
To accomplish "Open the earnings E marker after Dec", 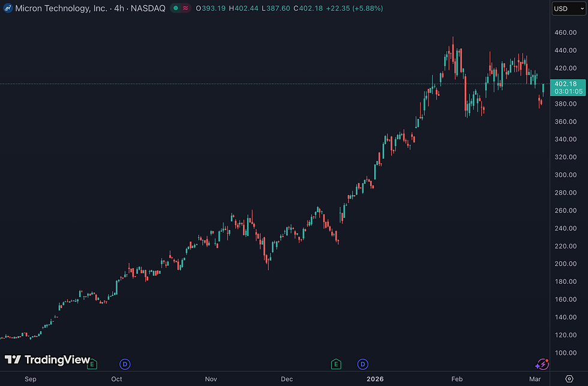I will (336, 364).
